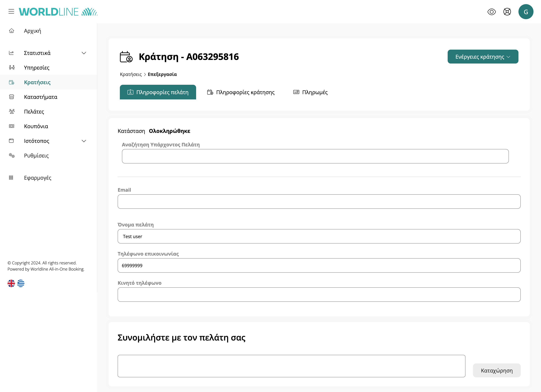The height and width of the screenshot is (392, 541).
Task: Open Ενέργειες κράτησης dropdown
Action: click(x=483, y=57)
